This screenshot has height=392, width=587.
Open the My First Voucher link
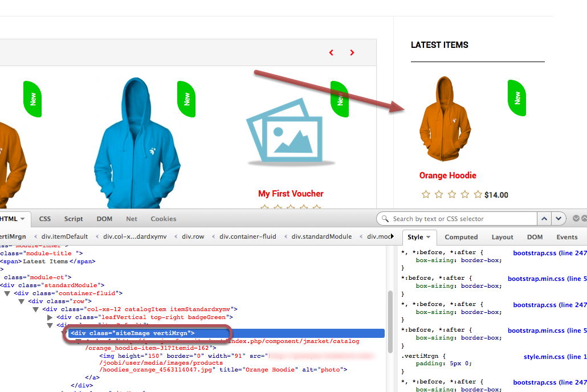291,194
